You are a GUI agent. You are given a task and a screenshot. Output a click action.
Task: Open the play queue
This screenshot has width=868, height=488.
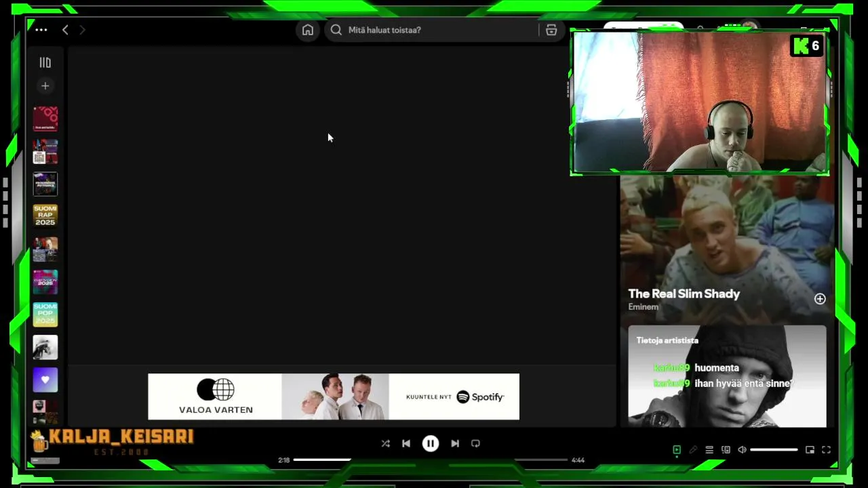tap(709, 449)
